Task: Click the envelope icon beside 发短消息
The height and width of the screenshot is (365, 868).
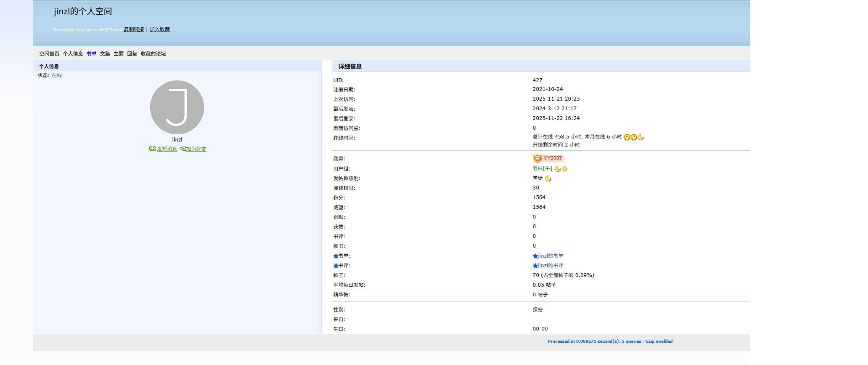Action: (x=152, y=149)
